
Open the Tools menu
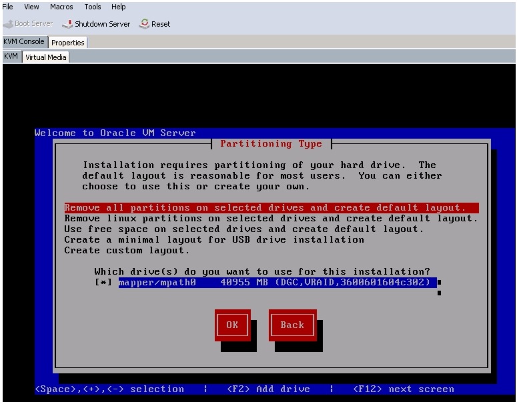point(92,7)
